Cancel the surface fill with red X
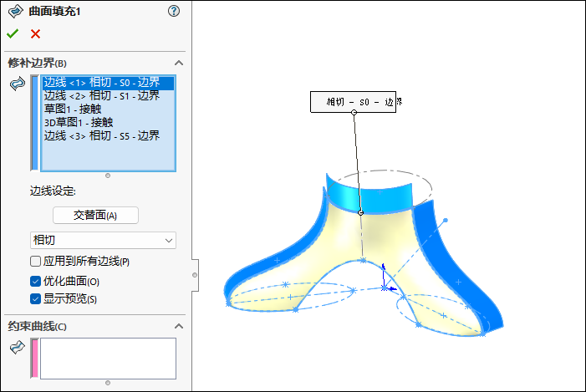 pyautogui.click(x=35, y=34)
